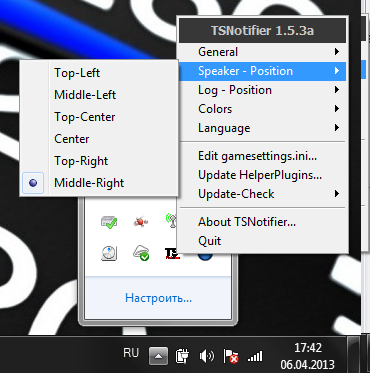Screen dimensions: 370x373
Task: Open the Language submenu
Action: pos(263,128)
